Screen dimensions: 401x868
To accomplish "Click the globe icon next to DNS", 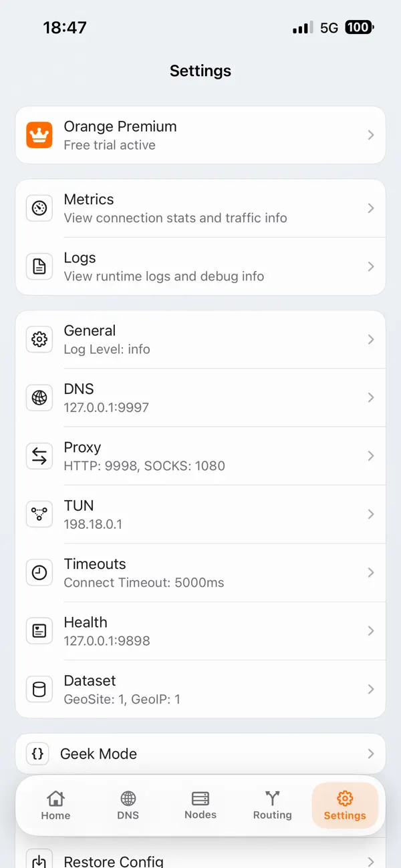I will click(x=39, y=397).
